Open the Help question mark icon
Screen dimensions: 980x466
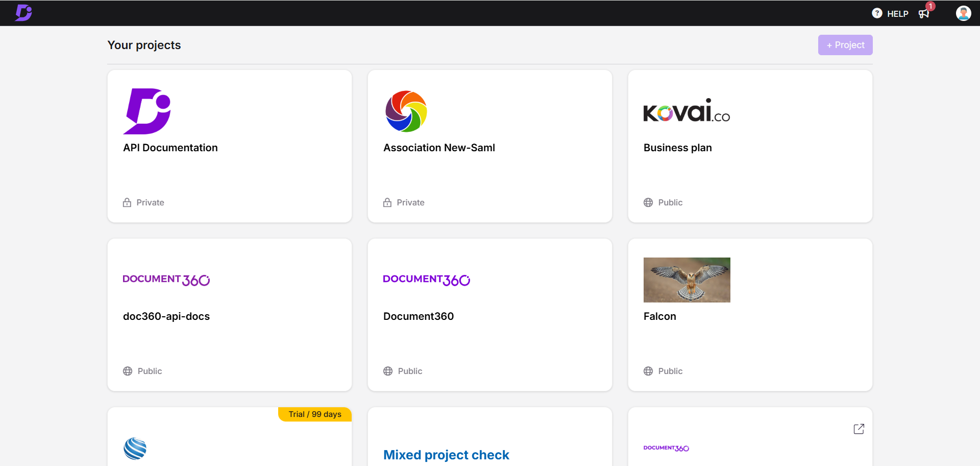click(877, 13)
